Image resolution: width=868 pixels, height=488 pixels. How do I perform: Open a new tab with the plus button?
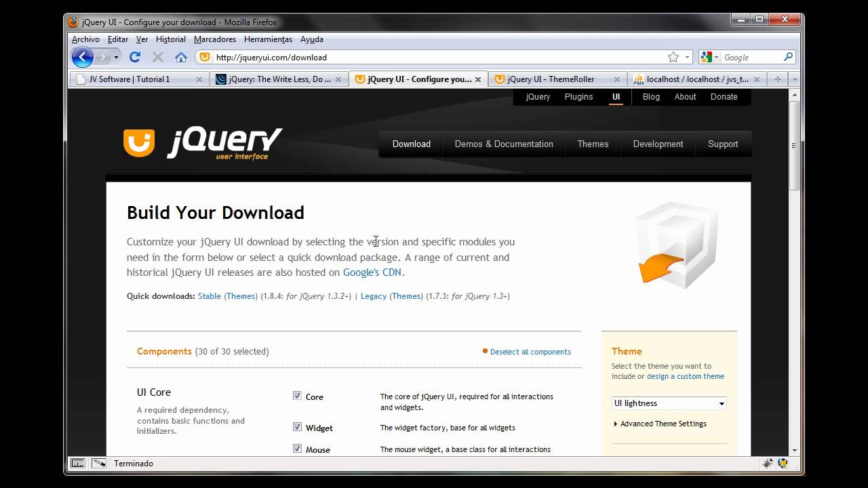(778, 79)
